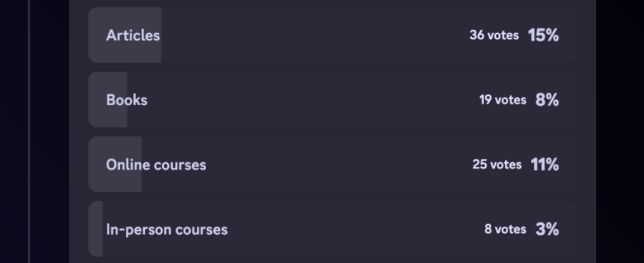The width and height of the screenshot is (644, 263).
Task: Click the 15% result for Articles
Action: (x=543, y=36)
